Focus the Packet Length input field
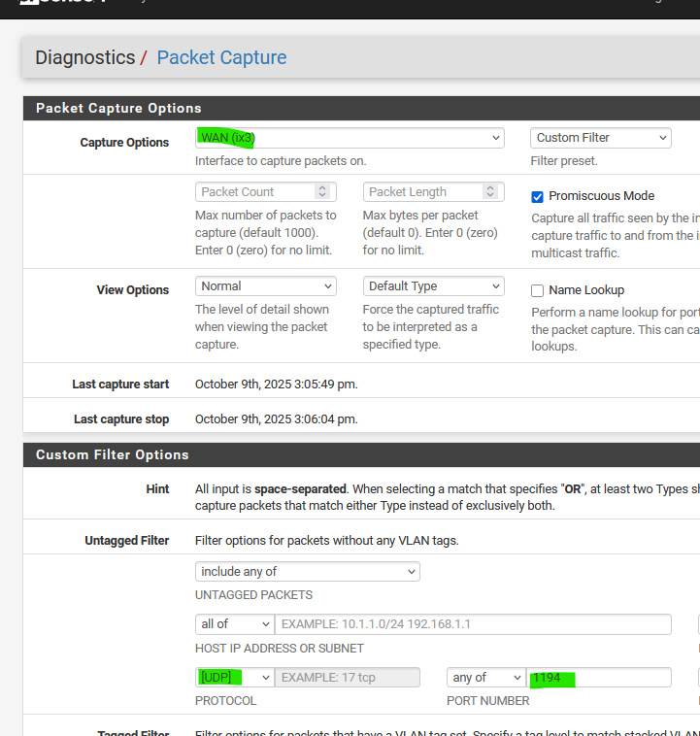 coord(422,192)
